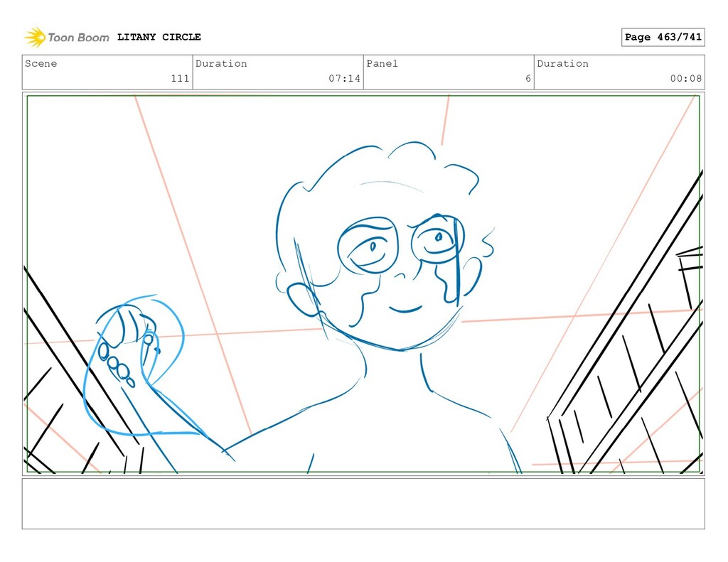Select scene duration value 07:14
This screenshot has height=562, width=728.
coord(345,78)
